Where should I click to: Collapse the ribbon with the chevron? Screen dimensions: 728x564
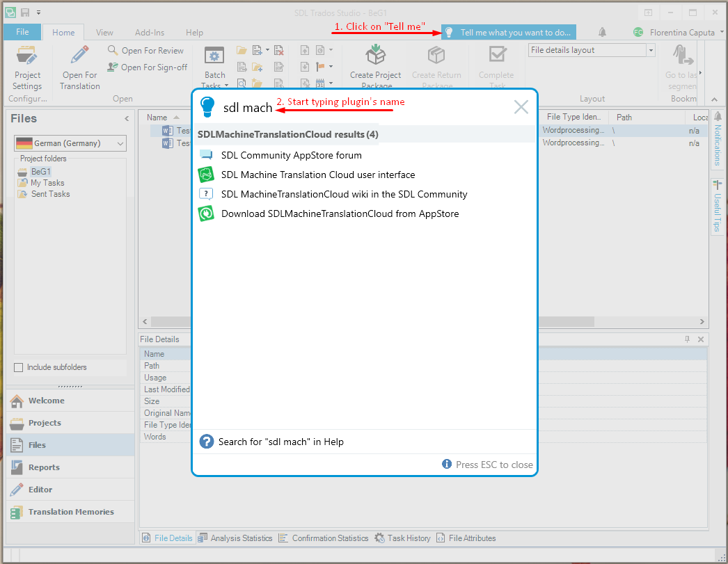pyautogui.click(x=714, y=99)
